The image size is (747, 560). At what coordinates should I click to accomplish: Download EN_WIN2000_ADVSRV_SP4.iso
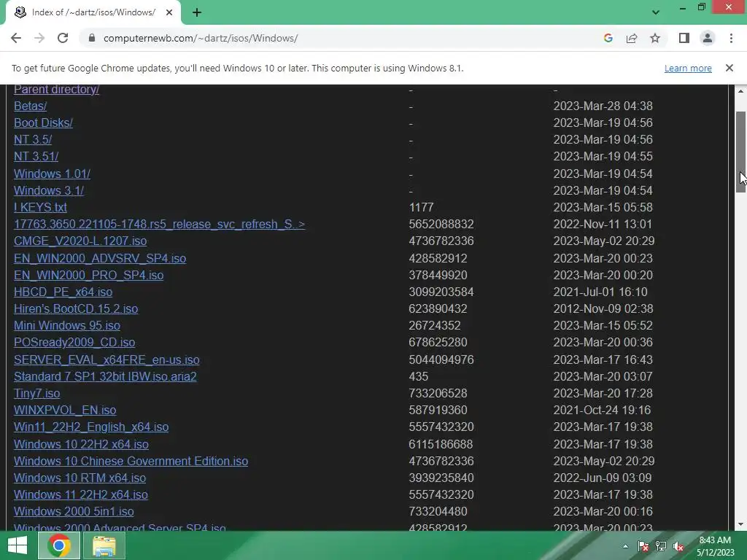pyautogui.click(x=100, y=258)
